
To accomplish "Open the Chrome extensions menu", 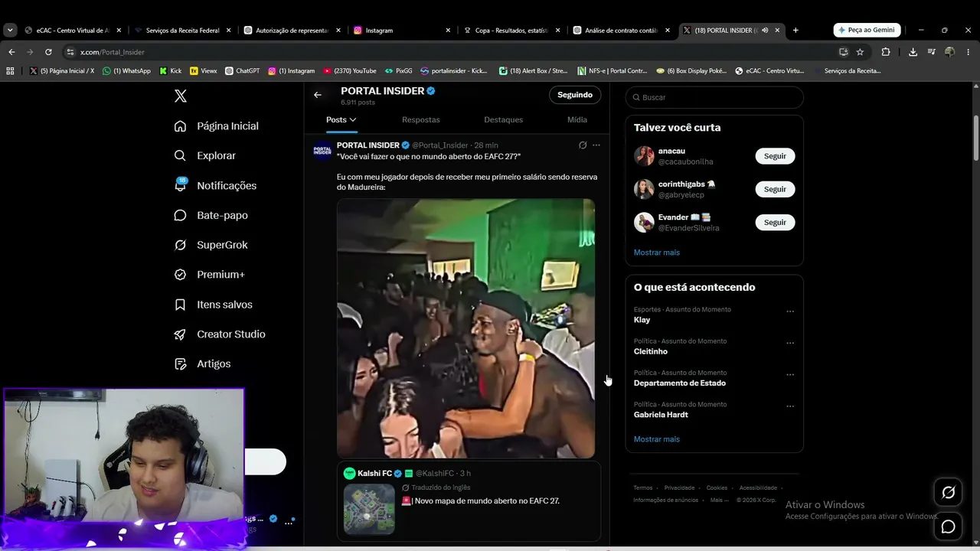I will click(886, 52).
